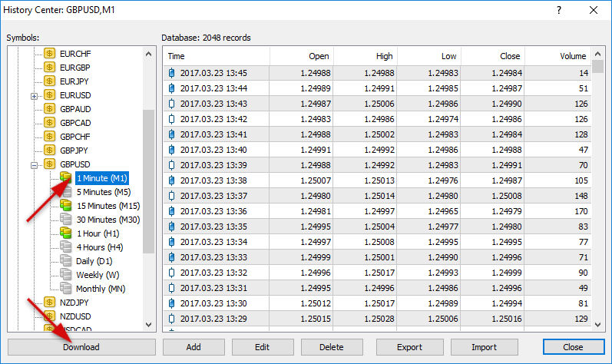
Task: Expand the EURUSD symbol tree node
Action: pos(34,96)
